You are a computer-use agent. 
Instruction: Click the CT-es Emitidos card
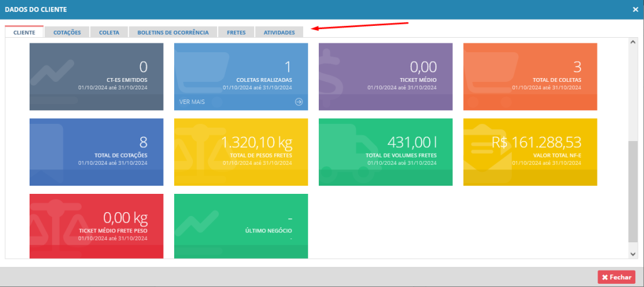coord(96,77)
